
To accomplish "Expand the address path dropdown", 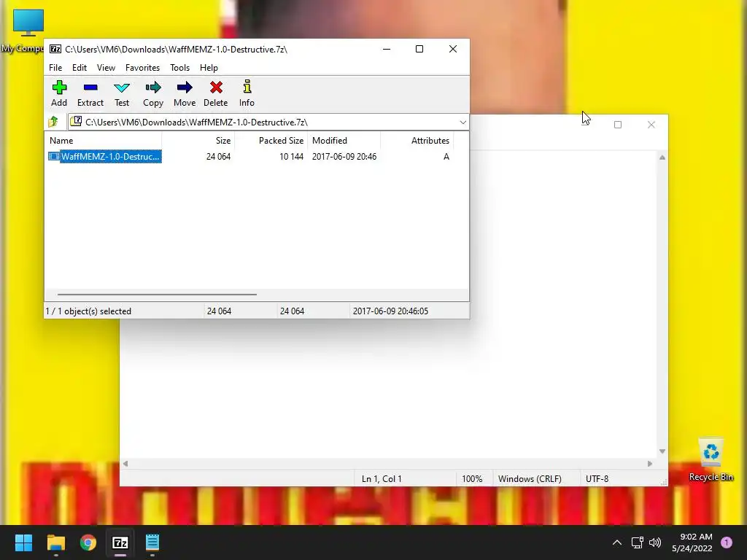I will (462, 122).
